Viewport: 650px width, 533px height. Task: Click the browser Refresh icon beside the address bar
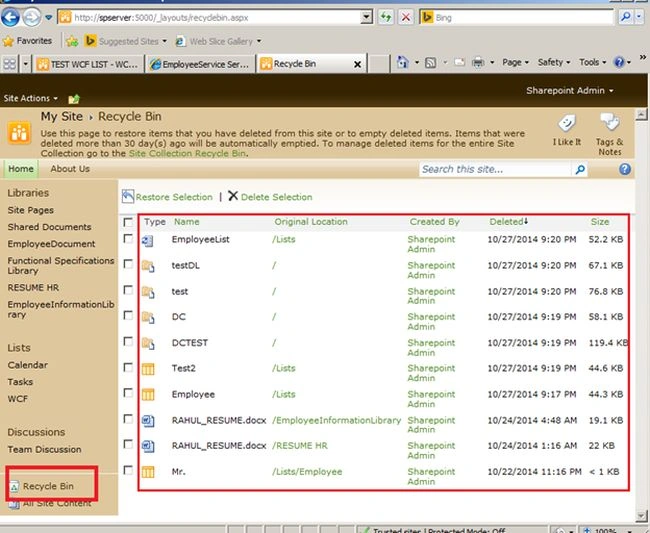(386, 17)
